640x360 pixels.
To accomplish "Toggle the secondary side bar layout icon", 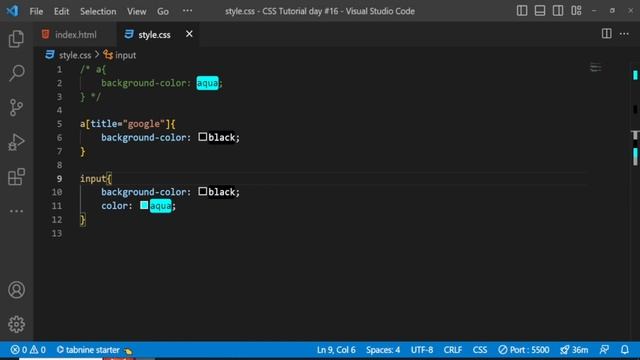I will [x=558, y=11].
